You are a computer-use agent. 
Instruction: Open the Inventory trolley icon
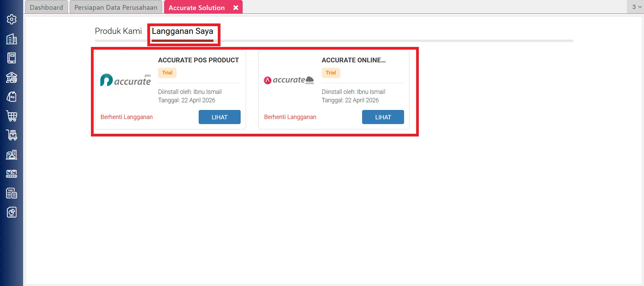pyautogui.click(x=12, y=135)
